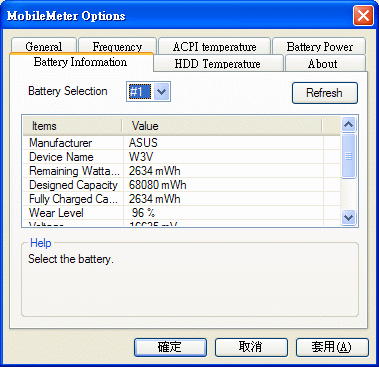Click the Items column header
379x367 pixels.
72,126
